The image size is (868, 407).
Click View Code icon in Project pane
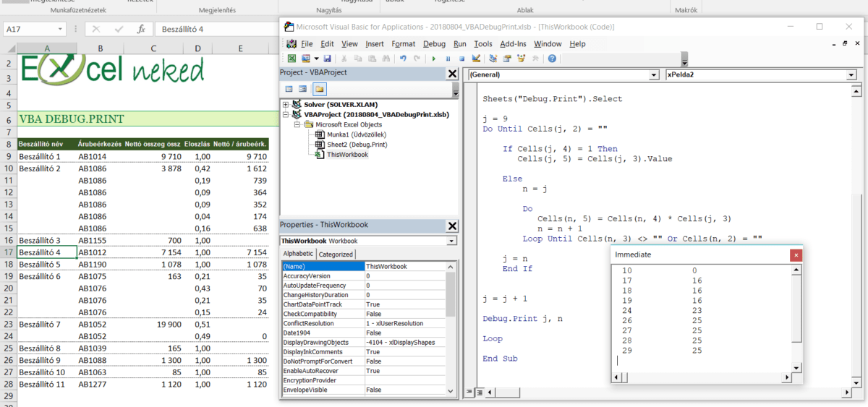pos(289,89)
